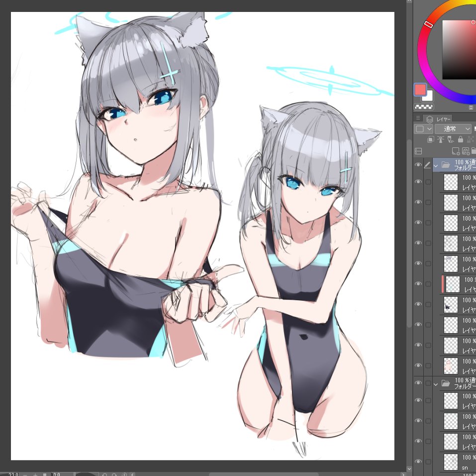The height and width of the screenshot is (476, 476).
Task: Set as draft layer icon
Action: point(451,139)
